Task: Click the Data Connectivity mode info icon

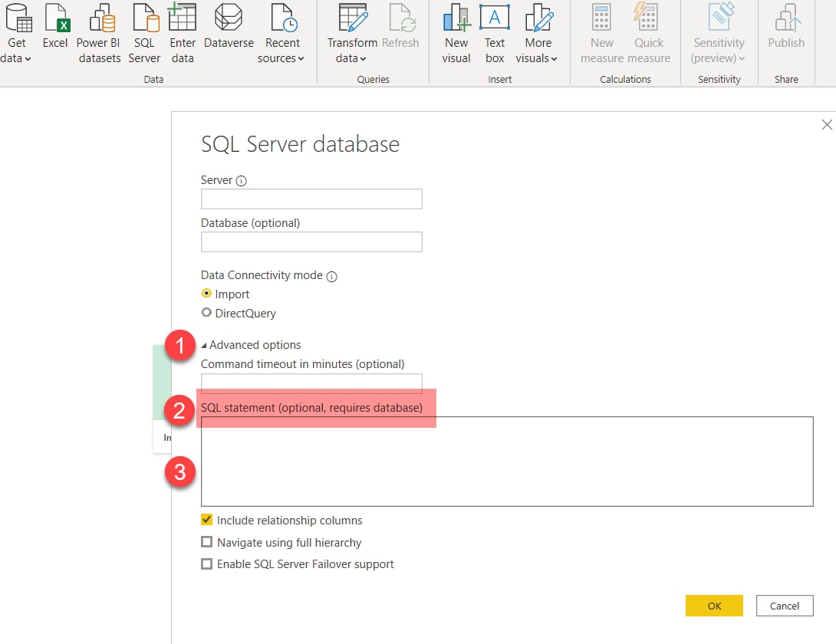Action: coord(331,276)
